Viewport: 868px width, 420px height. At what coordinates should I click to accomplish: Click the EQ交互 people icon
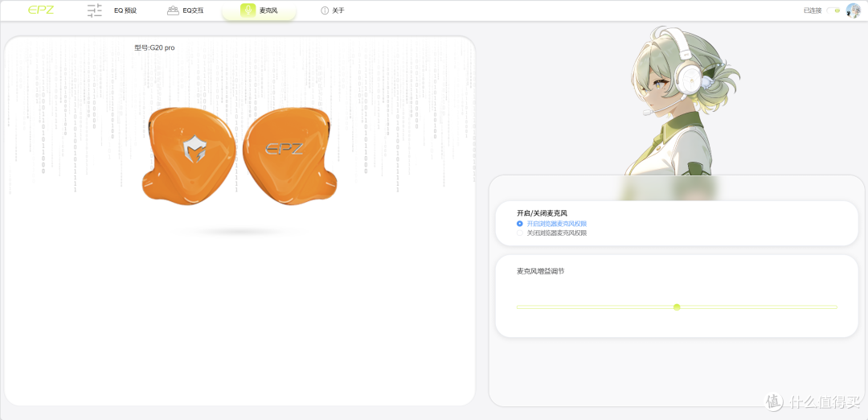(x=174, y=10)
